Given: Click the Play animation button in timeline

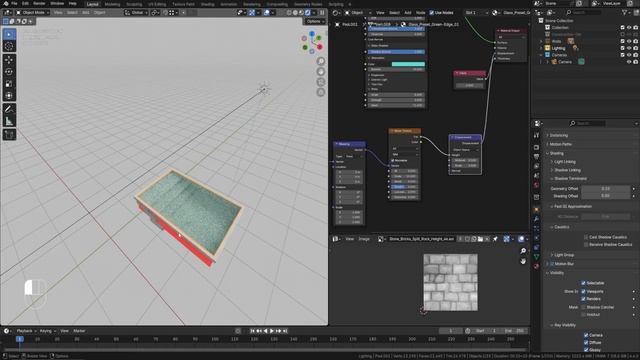Looking at the screenshot, I should pyautogui.click(x=272, y=331).
